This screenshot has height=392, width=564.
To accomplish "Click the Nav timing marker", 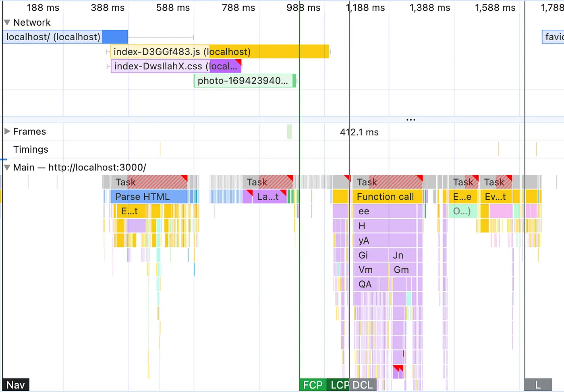I will (16, 385).
